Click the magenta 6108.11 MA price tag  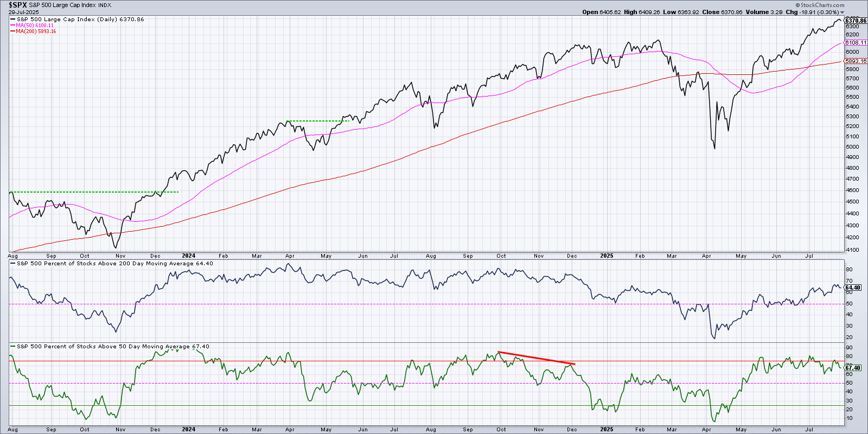tap(856, 43)
